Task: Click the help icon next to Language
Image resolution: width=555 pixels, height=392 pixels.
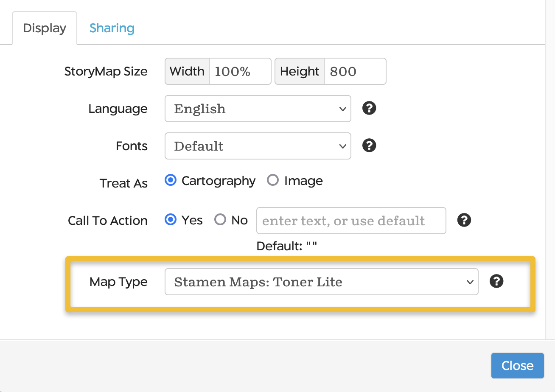Action: (369, 109)
